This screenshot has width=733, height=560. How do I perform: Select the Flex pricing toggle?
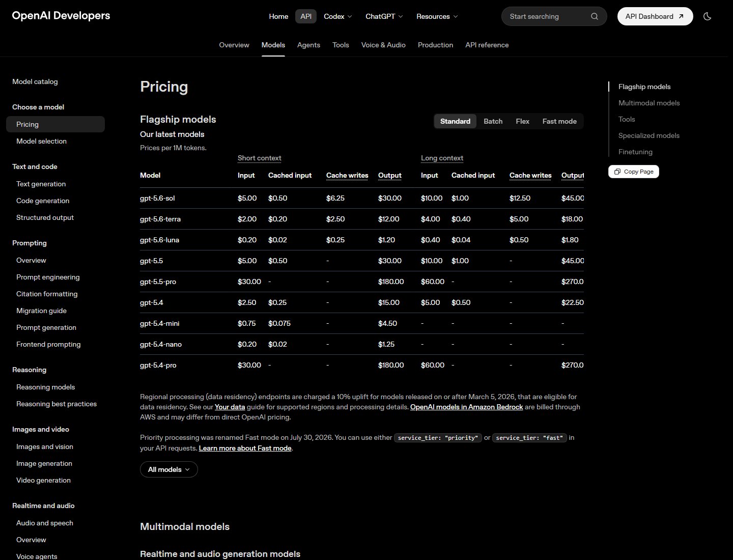[523, 121]
